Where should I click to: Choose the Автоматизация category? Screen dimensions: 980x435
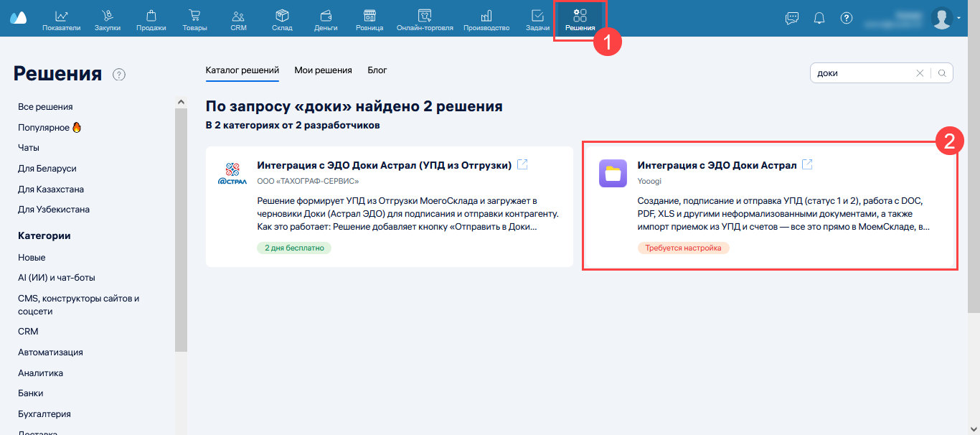point(50,352)
